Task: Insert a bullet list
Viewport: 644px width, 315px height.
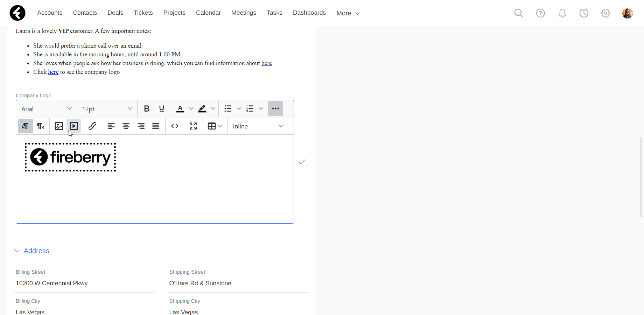Action: 227,108
